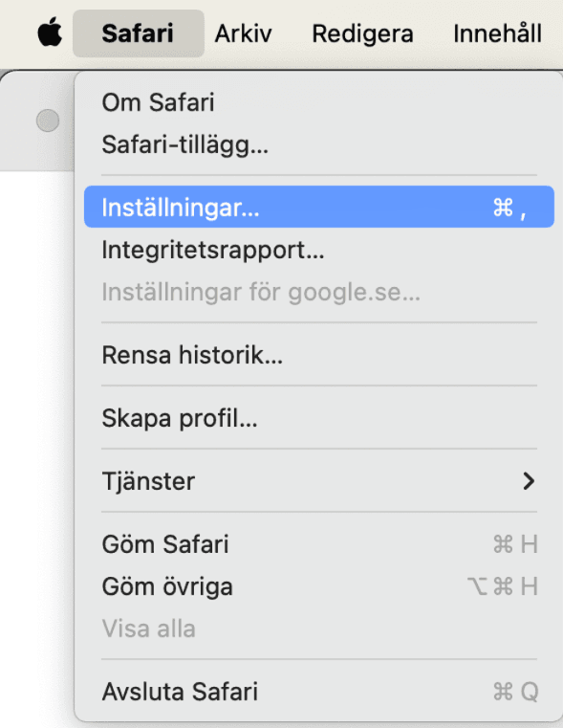Open the Innehåll menu

click(x=497, y=33)
